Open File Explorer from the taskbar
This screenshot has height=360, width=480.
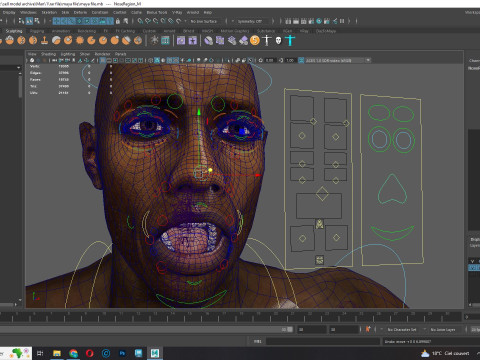coord(57,353)
